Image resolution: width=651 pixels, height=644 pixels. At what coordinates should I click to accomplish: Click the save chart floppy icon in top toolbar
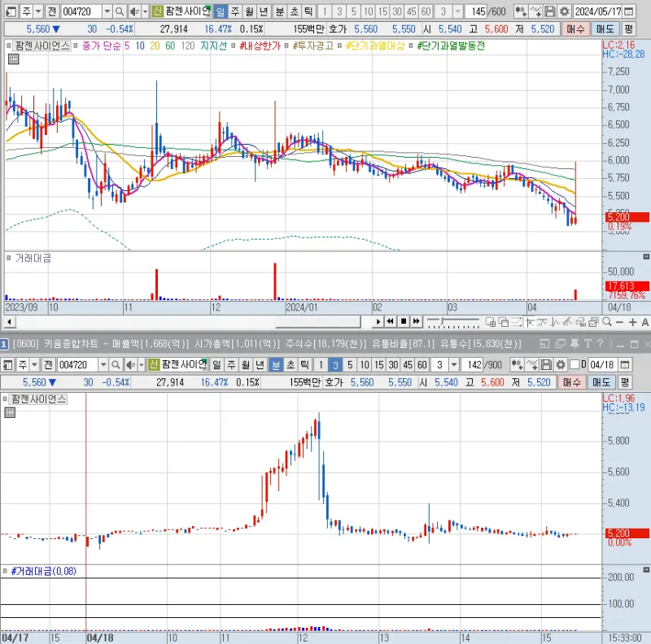click(550, 11)
